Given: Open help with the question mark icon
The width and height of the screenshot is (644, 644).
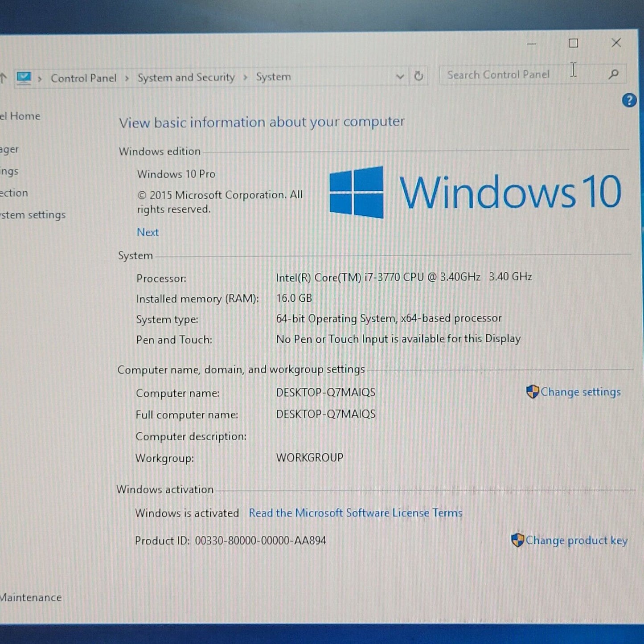Looking at the screenshot, I should tap(629, 101).
